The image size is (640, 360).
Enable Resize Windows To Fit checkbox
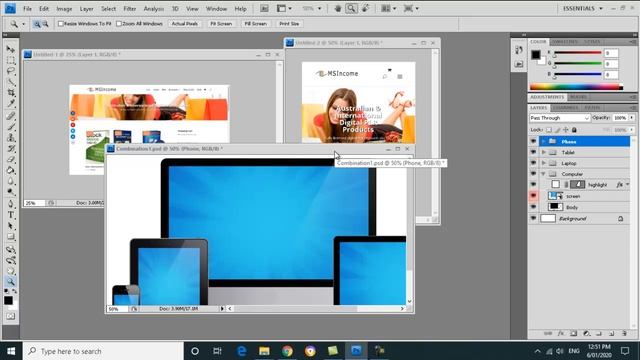coord(61,24)
